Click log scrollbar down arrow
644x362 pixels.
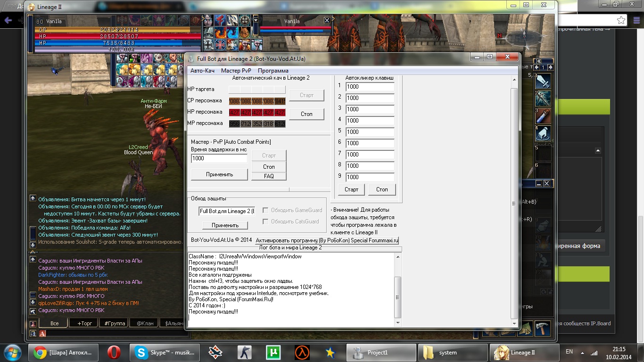tap(398, 323)
